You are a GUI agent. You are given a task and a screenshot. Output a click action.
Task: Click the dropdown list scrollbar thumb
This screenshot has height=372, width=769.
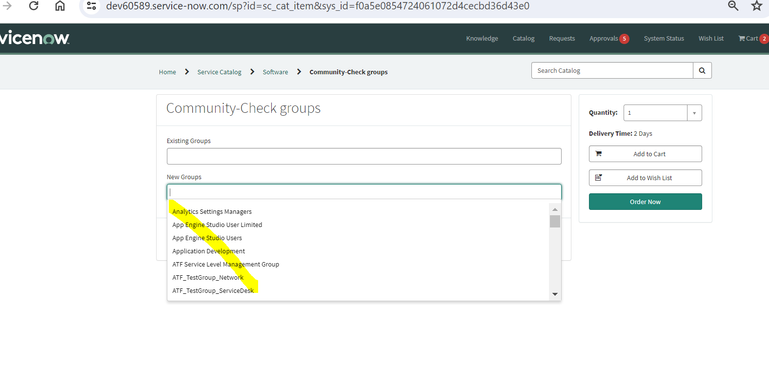coord(555,222)
